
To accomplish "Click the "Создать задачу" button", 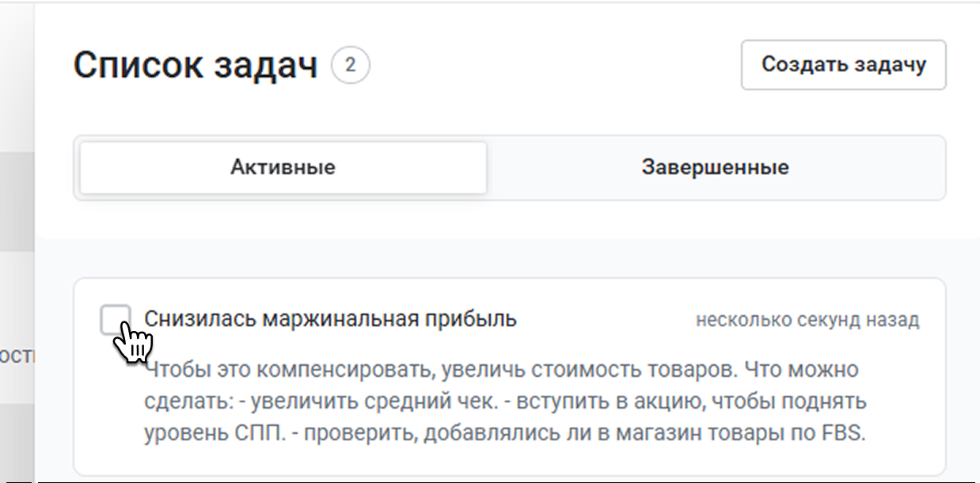I will point(843,65).
